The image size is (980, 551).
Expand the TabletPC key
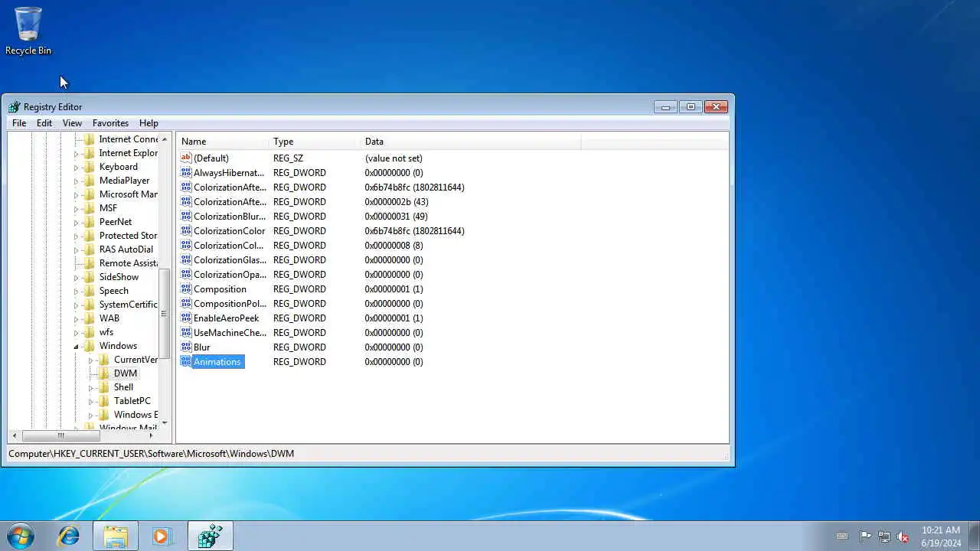pos(90,402)
